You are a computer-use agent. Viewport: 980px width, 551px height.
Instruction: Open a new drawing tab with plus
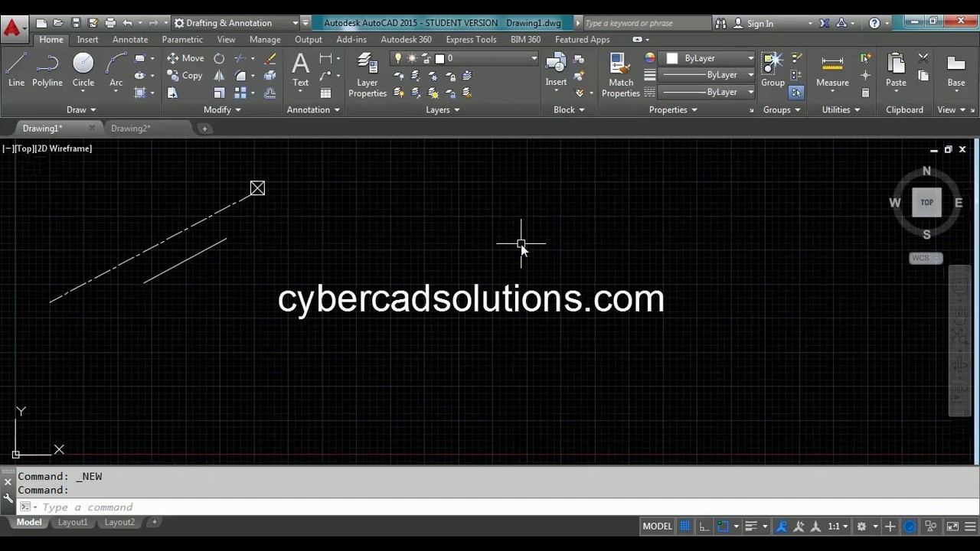click(204, 129)
